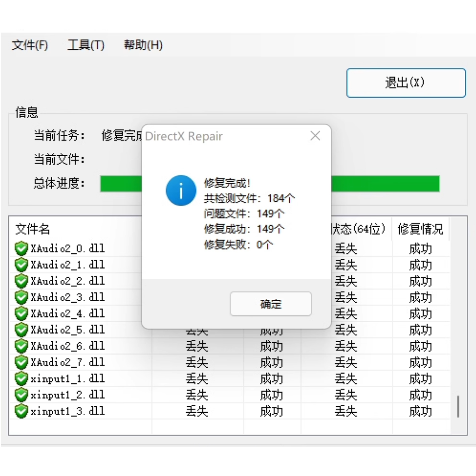Click the green shield icon for XAudio2_3.dll
Image resolution: width=476 pixels, height=476 pixels.
pos(21,297)
